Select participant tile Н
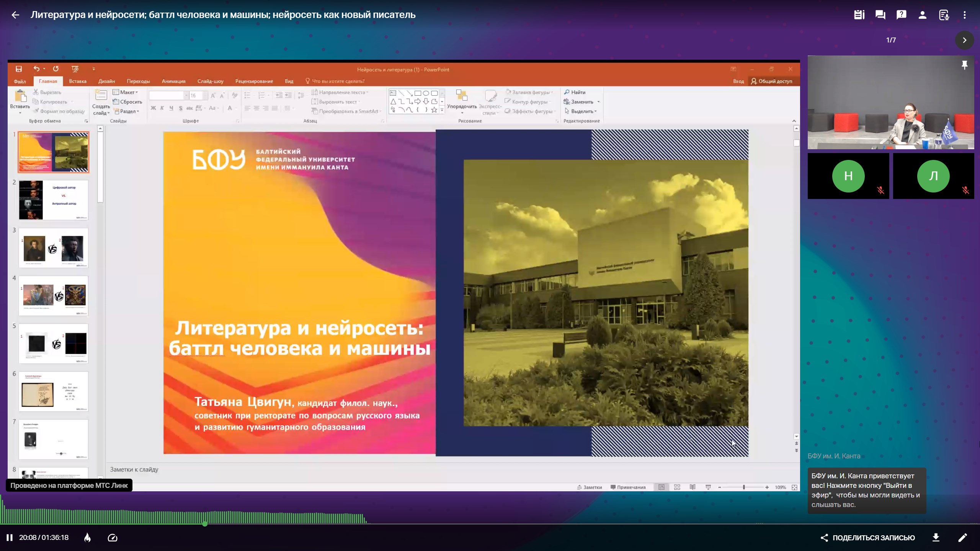The height and width of the screenshot is (551, 980). (848, 176)
